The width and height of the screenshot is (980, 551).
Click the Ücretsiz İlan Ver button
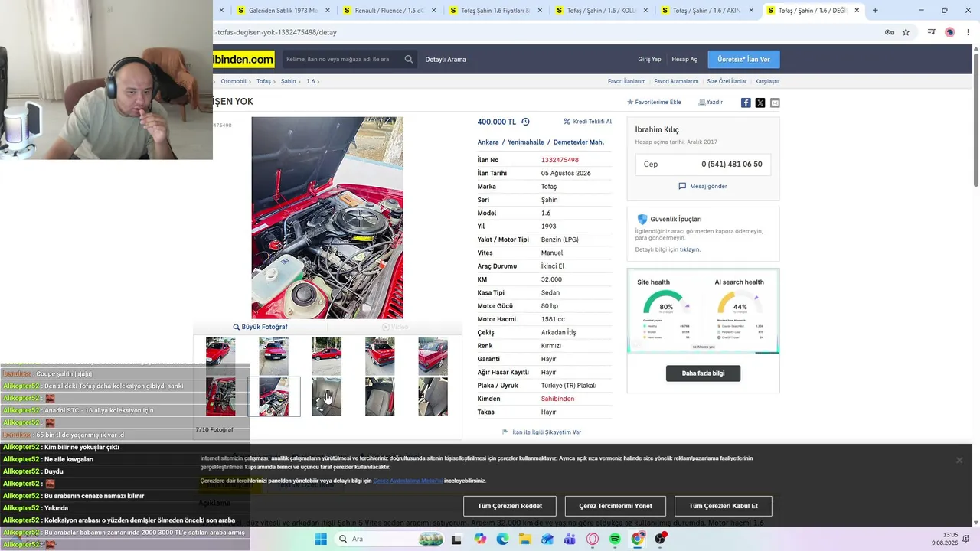point(743,59)
